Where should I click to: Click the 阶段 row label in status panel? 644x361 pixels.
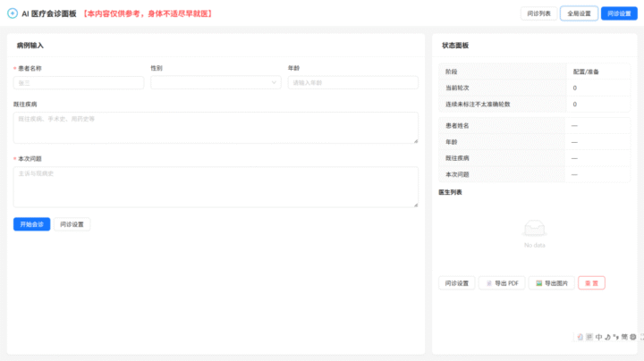click(x=452, y=71)
